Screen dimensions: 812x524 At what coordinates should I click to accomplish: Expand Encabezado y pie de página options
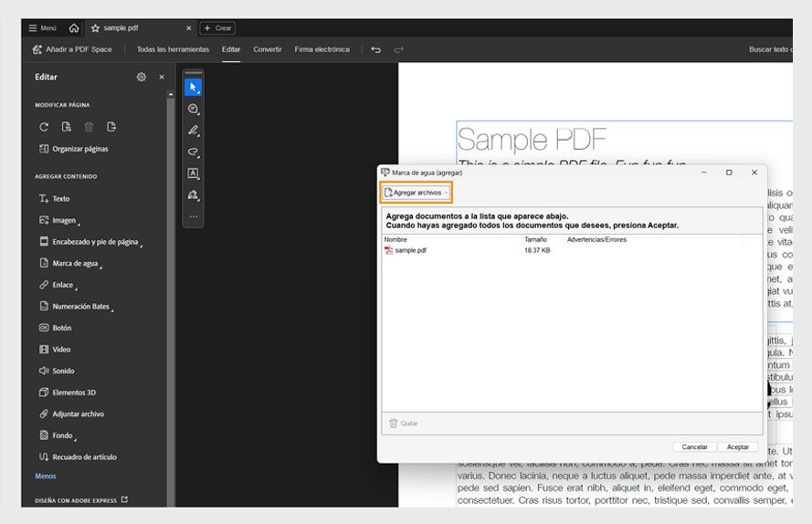[91, 242]
